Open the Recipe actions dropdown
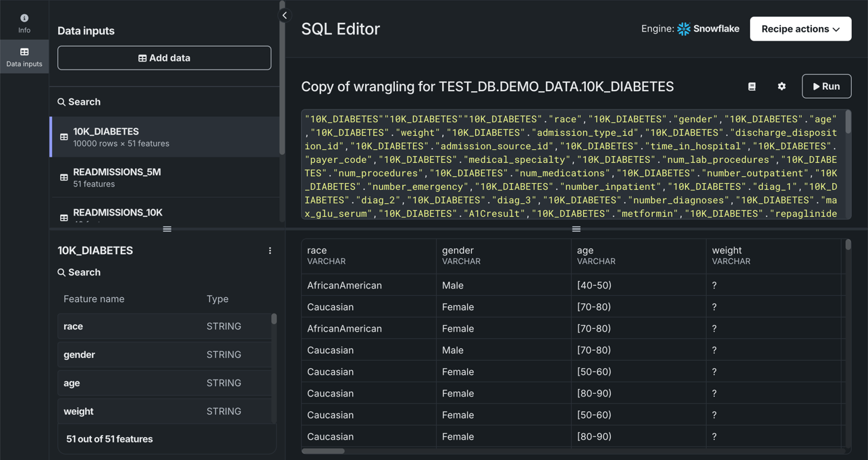Screen dimensions: 868x460 pos(800,29)
